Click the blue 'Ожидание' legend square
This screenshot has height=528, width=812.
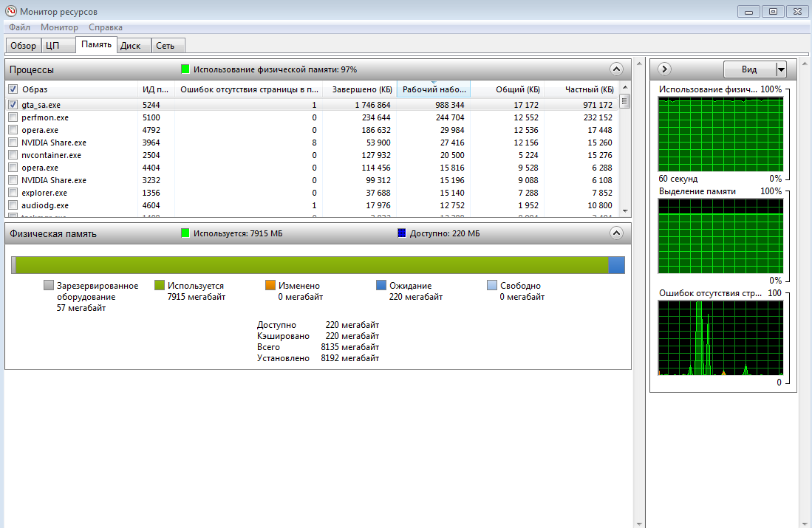coord(381,285)
